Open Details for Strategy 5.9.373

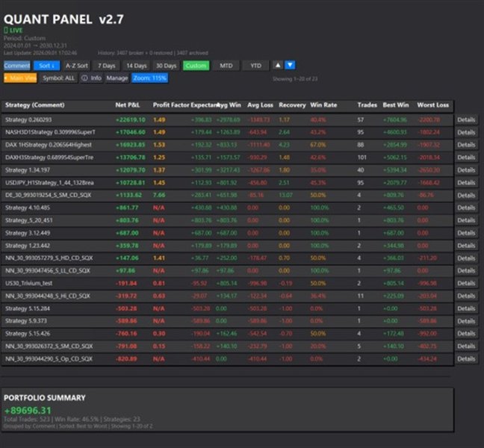coord(466,321)
